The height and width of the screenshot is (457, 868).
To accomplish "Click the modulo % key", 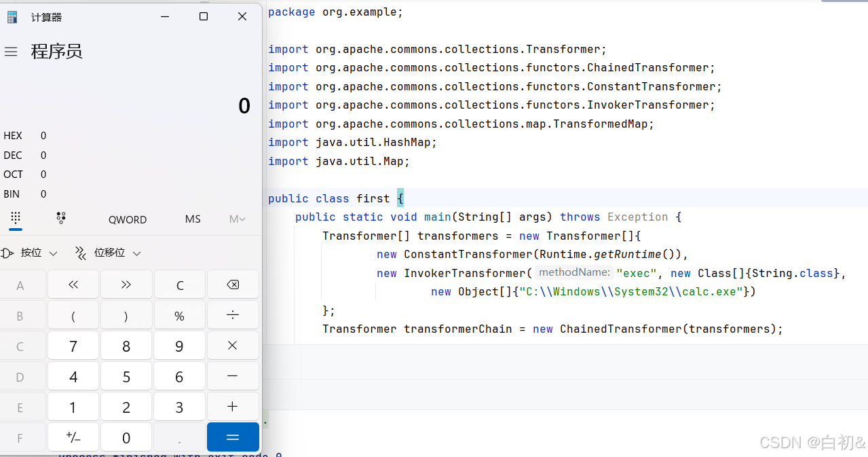I will click(179, 315).
